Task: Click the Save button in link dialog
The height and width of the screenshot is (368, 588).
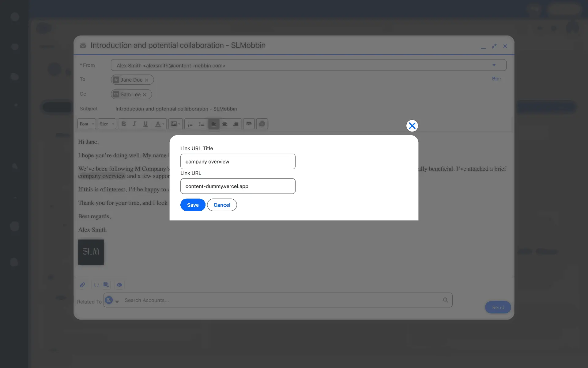Action: 193,205
